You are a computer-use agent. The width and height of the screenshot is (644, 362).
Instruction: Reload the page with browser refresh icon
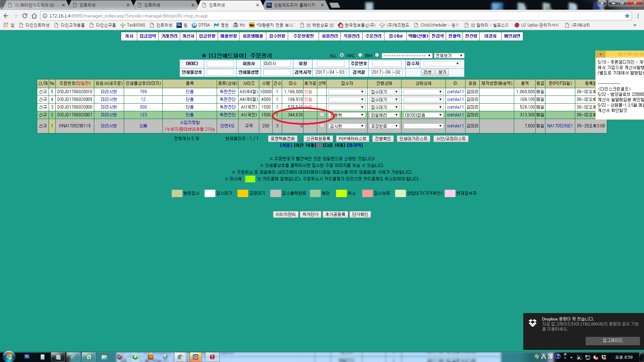24,16
